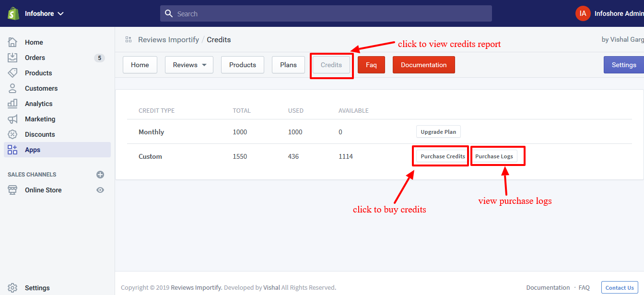The width and height of the screenshot is (644, 295).
Task: Click the Marketing megaphone icon
Action: (12, 119)
